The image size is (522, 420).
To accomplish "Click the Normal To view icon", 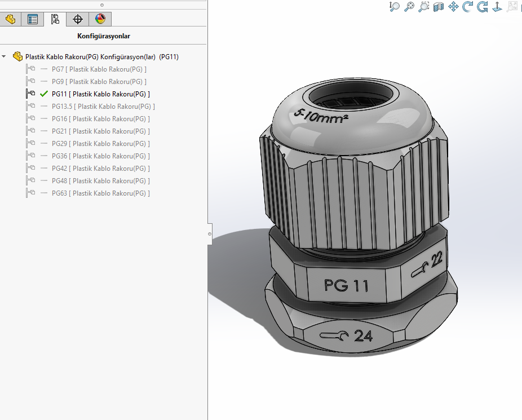I will [x=497, y=7].
